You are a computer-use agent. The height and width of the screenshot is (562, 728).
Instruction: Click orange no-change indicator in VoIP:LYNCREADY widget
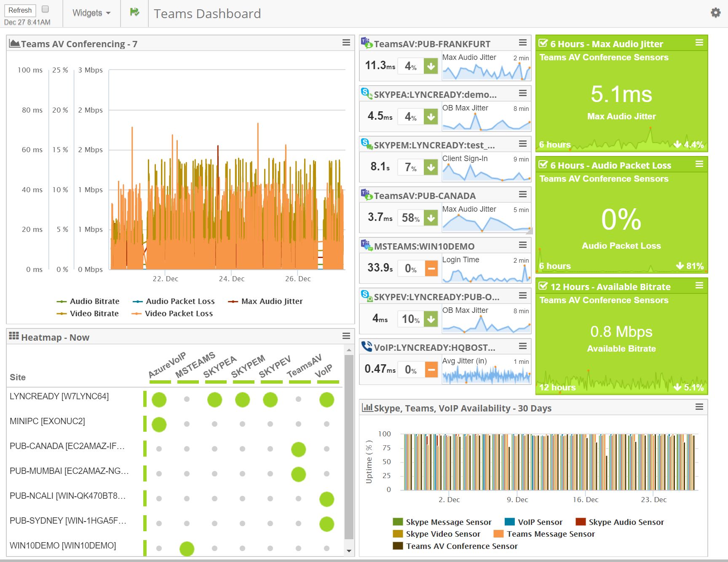(x=431, y=370)
